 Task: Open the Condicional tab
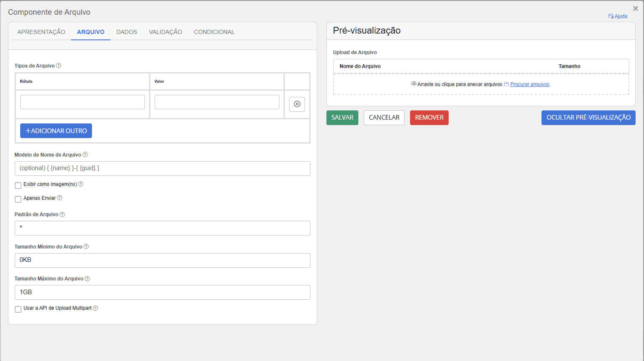tap(214, 32)
